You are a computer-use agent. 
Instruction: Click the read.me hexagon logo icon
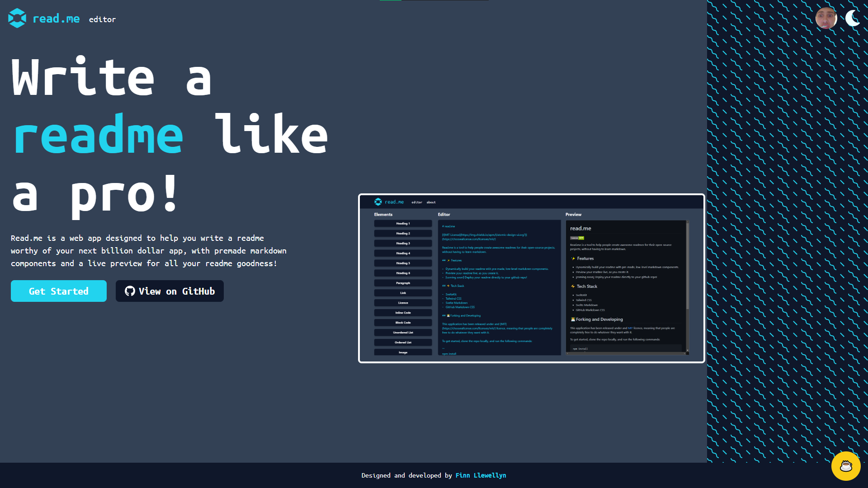point(17,19)
